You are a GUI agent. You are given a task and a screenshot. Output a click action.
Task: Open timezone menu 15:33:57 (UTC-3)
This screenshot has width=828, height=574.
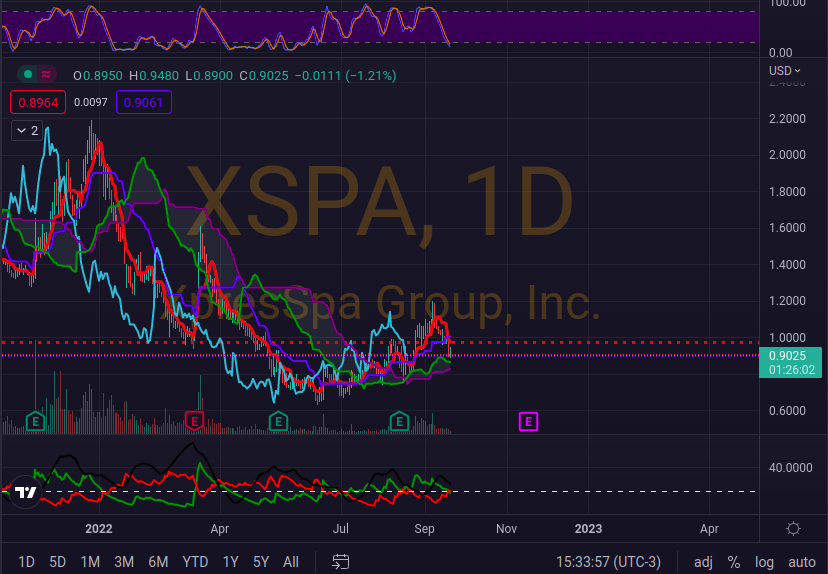[608, 561]
